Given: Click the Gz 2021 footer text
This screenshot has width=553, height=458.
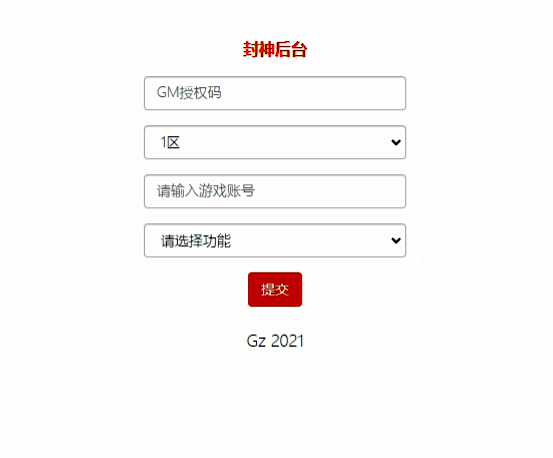Looking at the screenshot, I should coord(275,341).
